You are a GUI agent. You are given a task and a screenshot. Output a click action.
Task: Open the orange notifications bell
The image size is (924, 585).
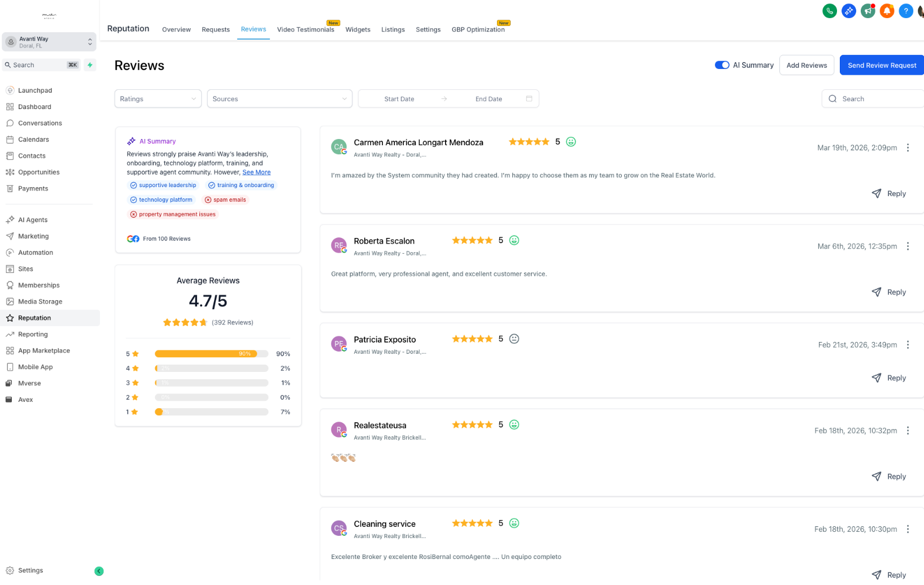pos(887,11)
